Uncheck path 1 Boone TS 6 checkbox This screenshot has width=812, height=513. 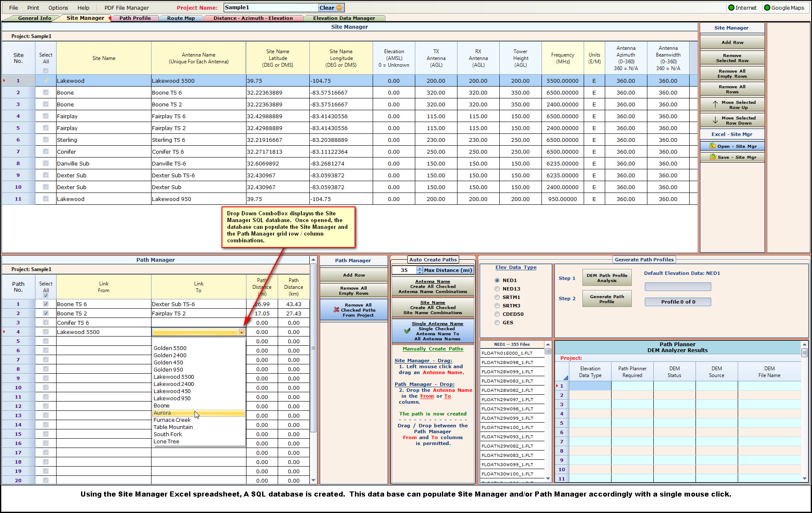point(46,304)
